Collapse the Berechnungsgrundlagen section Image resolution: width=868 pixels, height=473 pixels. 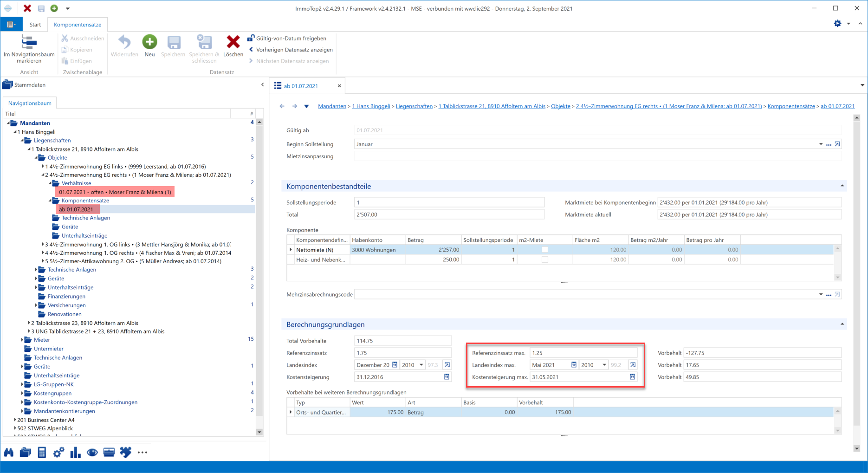point(842,324)
